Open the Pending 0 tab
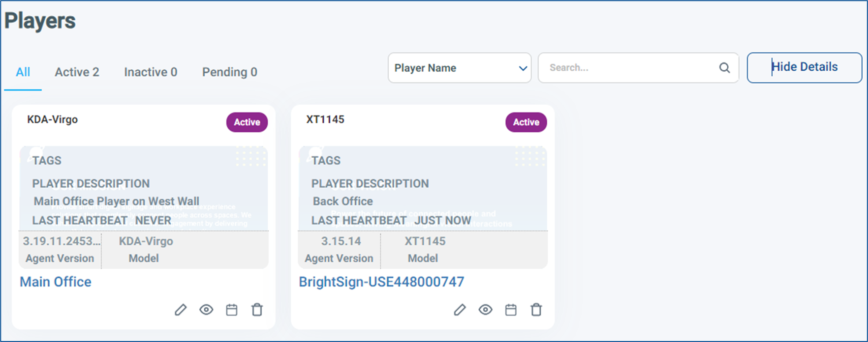Viewport: 868px width, 342px height. (230, 72)
